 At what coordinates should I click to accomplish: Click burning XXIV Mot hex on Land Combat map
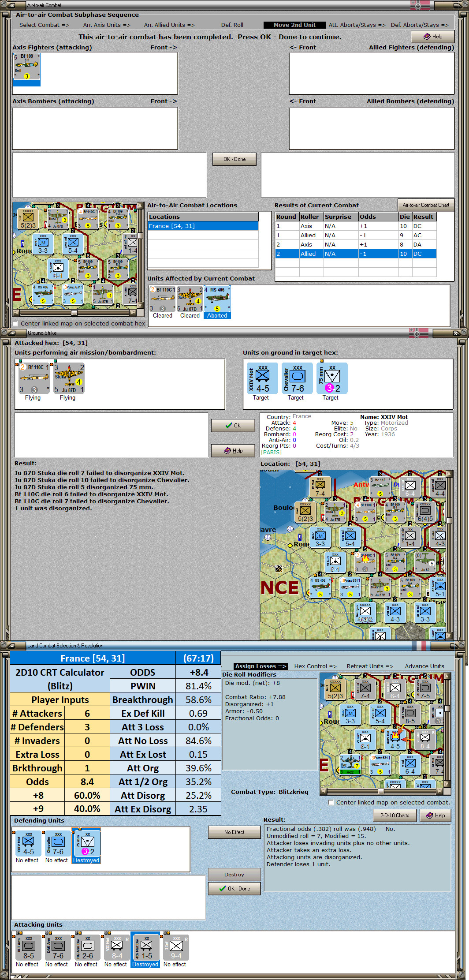pos(395,740)
